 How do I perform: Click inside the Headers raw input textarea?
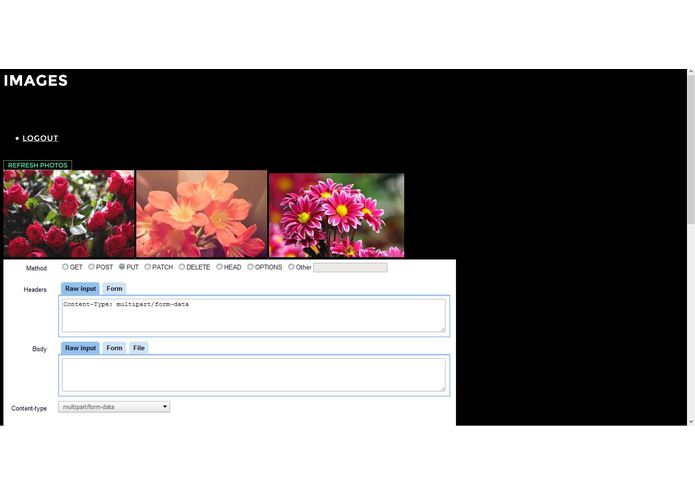click(x=254, y=315)
